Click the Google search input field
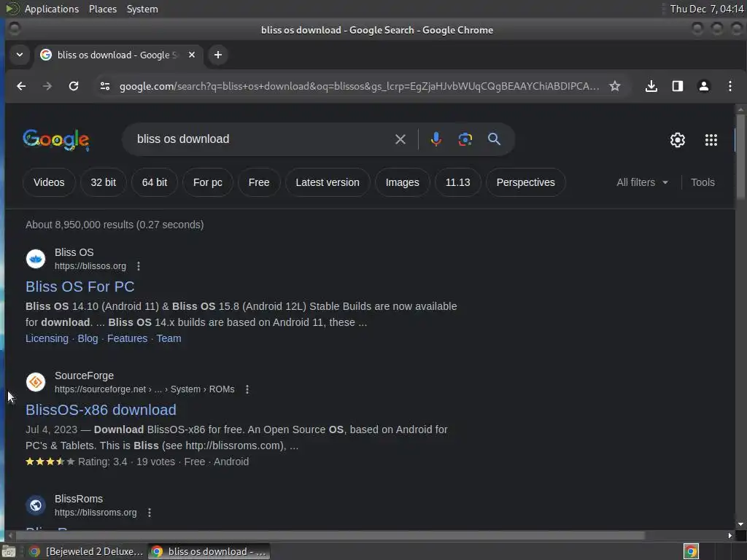 click(262, 139)
